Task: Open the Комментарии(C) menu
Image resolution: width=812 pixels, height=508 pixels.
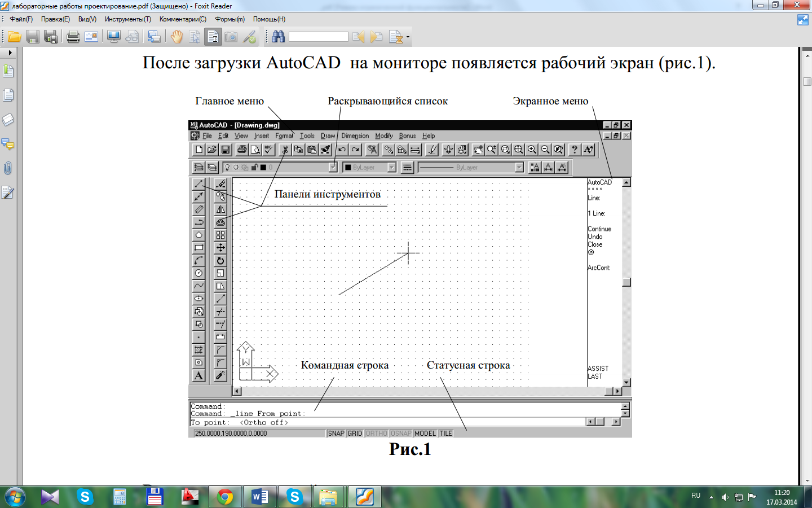Action: (x=183, y=19)
